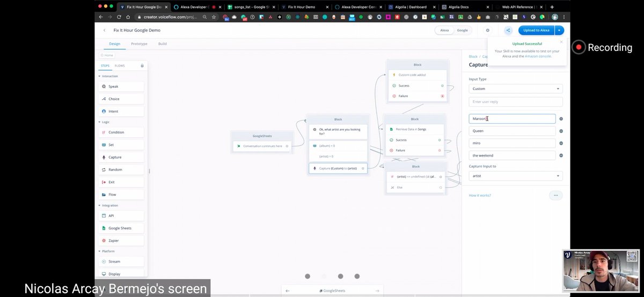Open the How it works link
Screen dimensions: 644x297
coord(480,195)
